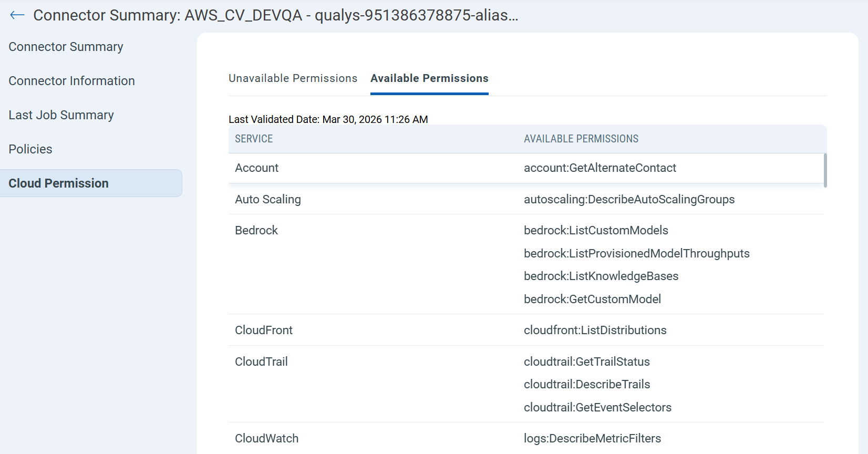This screenshot has height=454, width=868.
Task: Select the Available Permissions tab
Action: click(429, 78)
